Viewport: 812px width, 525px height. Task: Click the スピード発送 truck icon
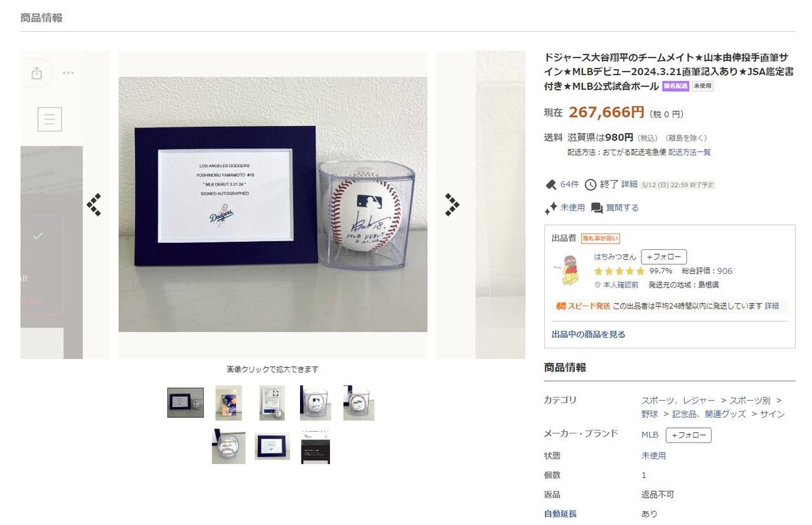[x=561, y=306]
